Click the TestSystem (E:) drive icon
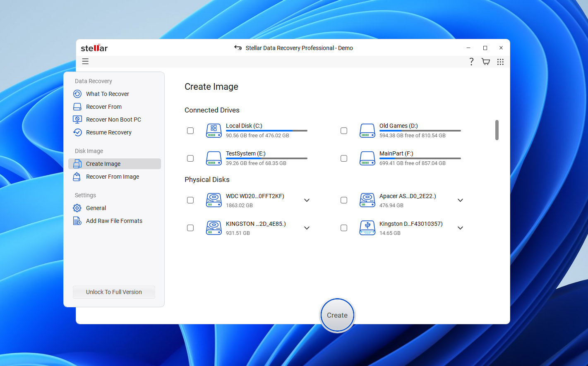Viewport: 588px width, 366px height. click(x=214, y=158)
